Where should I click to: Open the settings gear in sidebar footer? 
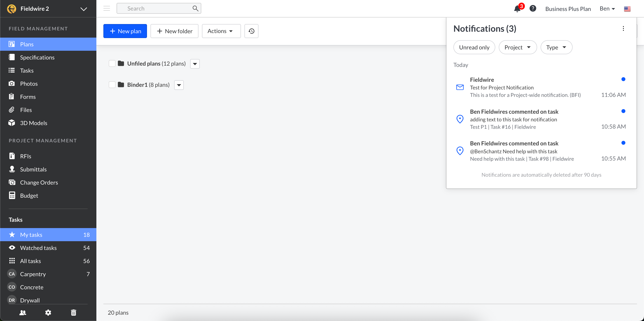48,312
